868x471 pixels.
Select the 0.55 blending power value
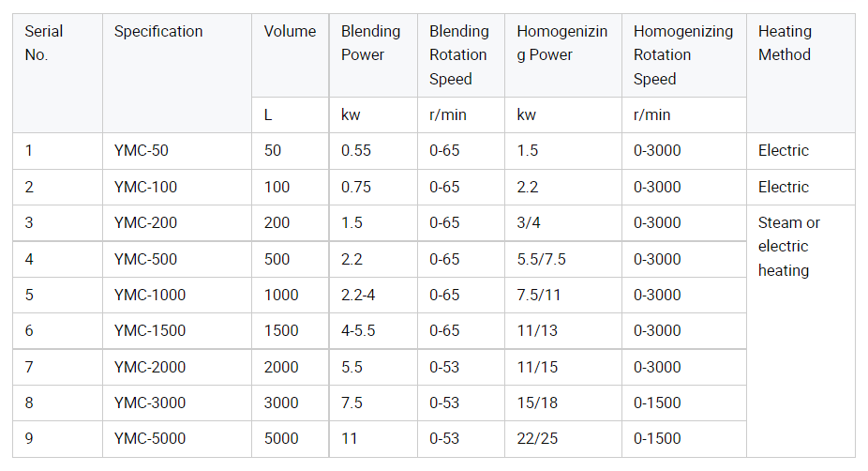[373, 151]
